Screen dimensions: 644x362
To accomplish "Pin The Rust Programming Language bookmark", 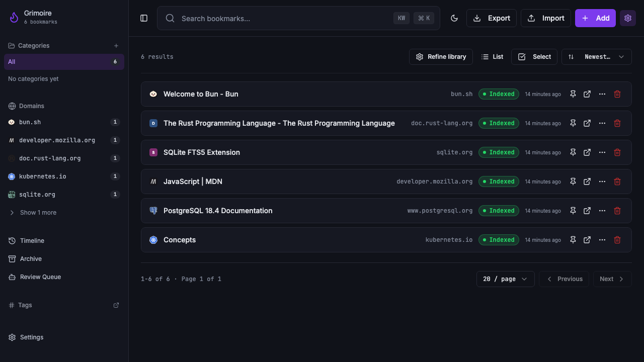I will [573, 123].
